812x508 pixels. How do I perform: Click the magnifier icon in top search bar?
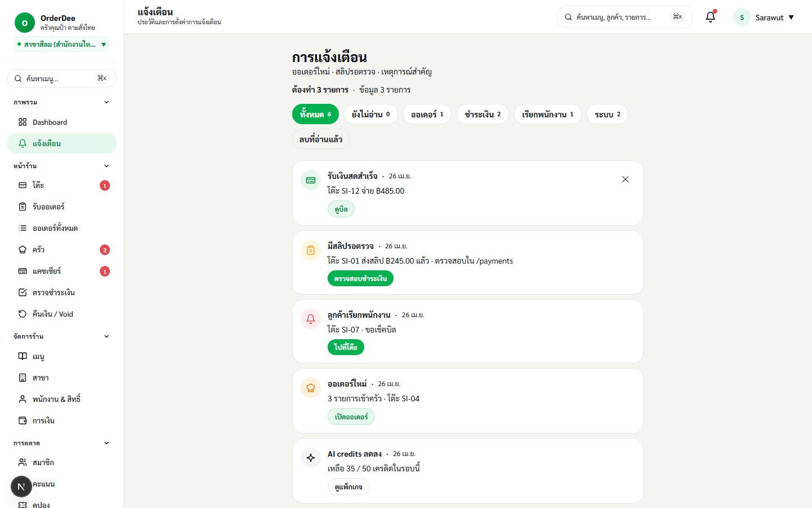(568, 17)
